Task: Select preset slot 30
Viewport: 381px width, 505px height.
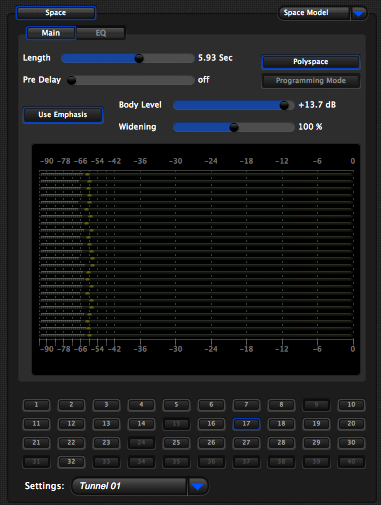Action: 351,443
